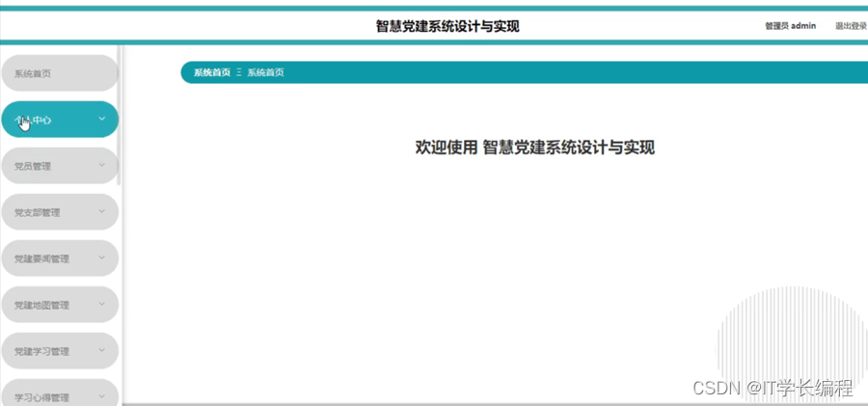Select the 个人中心 sidebar menu

[60, 119]
